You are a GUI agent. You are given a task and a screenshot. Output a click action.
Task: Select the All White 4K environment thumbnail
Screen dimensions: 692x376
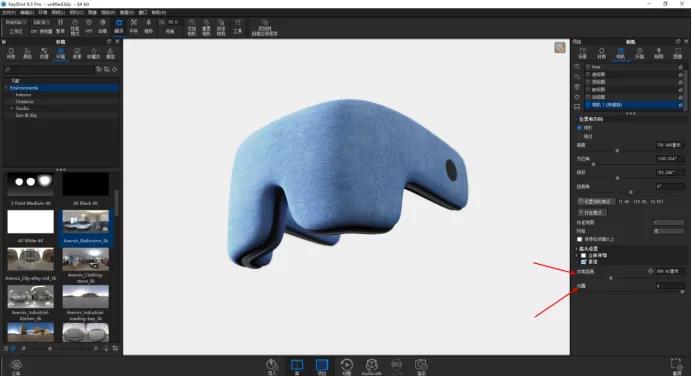(30, 222)
